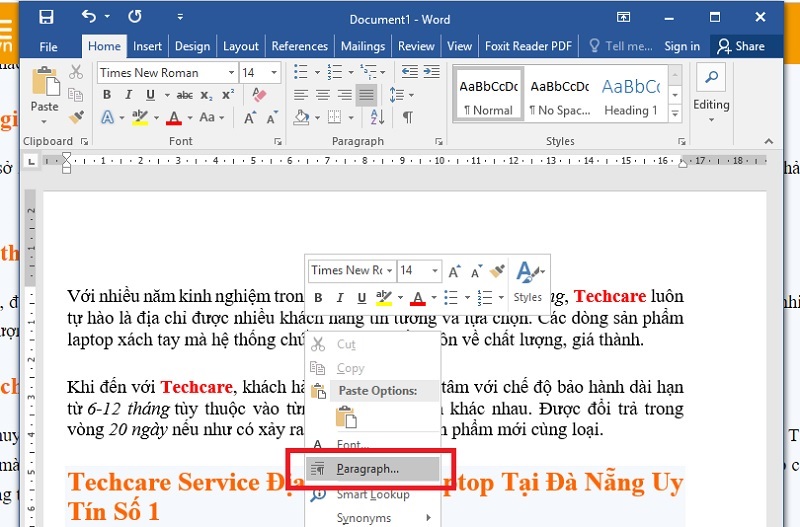Image resolution: width=800 pixels, height=527 pixels.
Task: Align text left in ribbon
Action: click(301, 95)
